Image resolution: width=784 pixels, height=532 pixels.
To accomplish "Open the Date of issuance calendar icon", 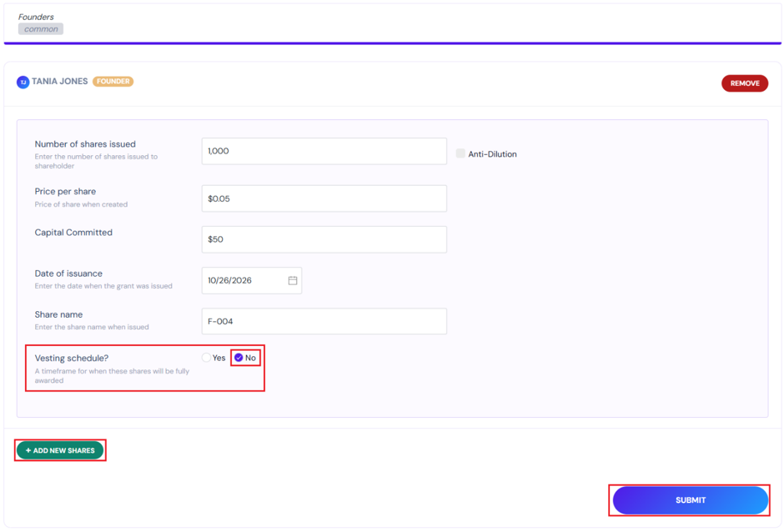I will (x=293, y=280).
